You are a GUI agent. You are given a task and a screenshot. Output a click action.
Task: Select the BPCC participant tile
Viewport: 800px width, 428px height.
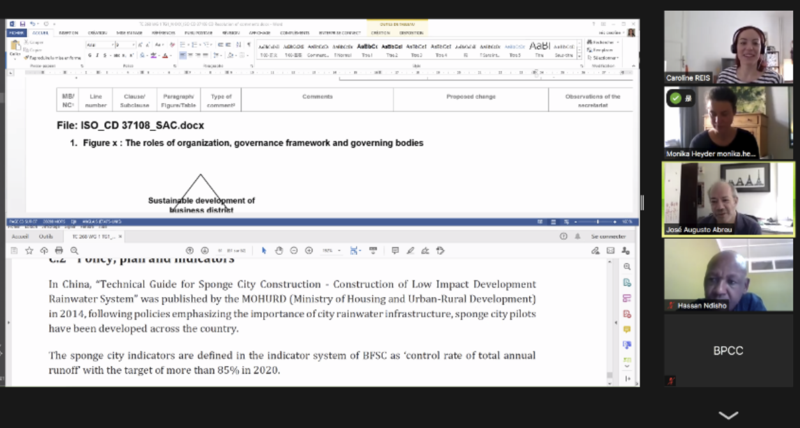pyautogui.click(x=728, y=353)
